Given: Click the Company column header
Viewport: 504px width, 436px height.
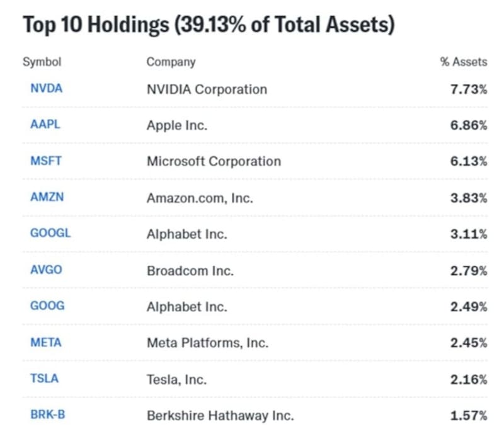Looking at the screenshot, I should tap(171, 62).
